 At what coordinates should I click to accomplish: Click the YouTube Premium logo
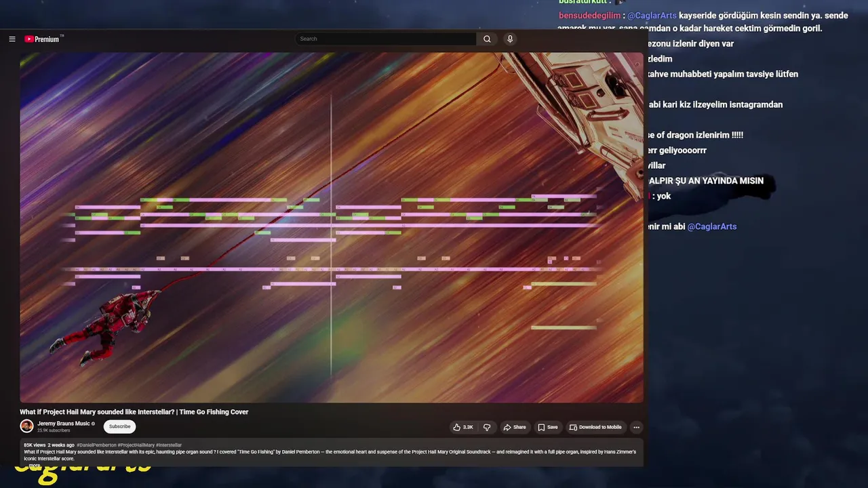click(43, 39)
